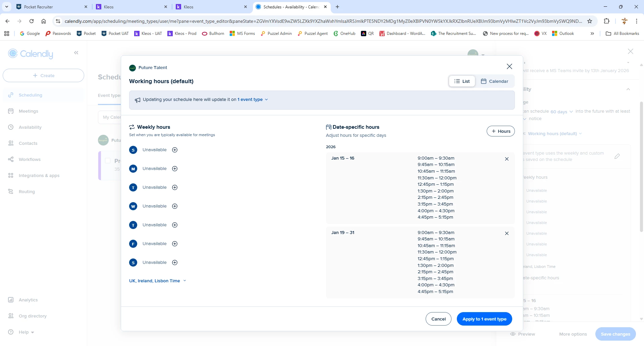Open Bullhorn bookmark
644x346 pixels.
coord(213,34)
